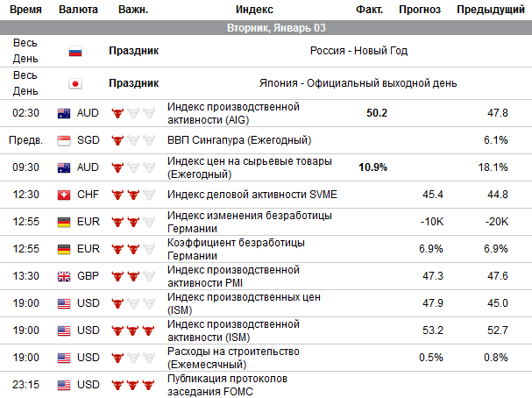Click the Swiss flag next to CHF
This screenshot has width=532, height=398.
(x=64, y=195)
